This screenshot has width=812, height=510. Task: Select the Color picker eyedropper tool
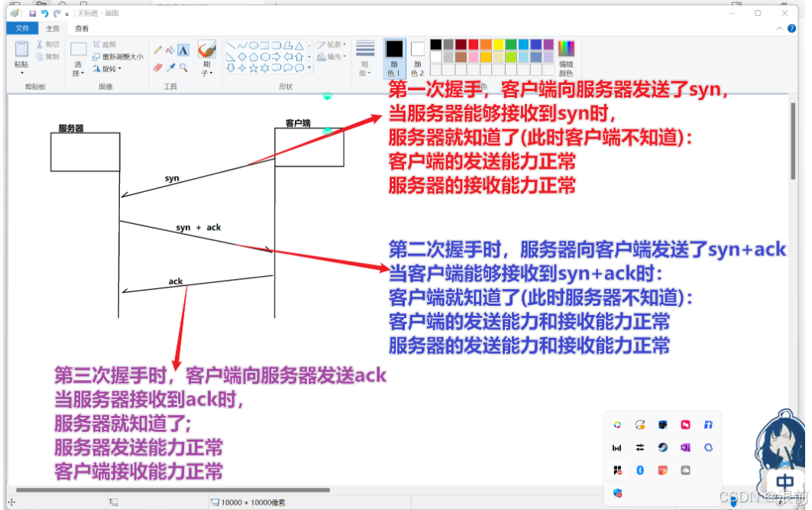170,67
